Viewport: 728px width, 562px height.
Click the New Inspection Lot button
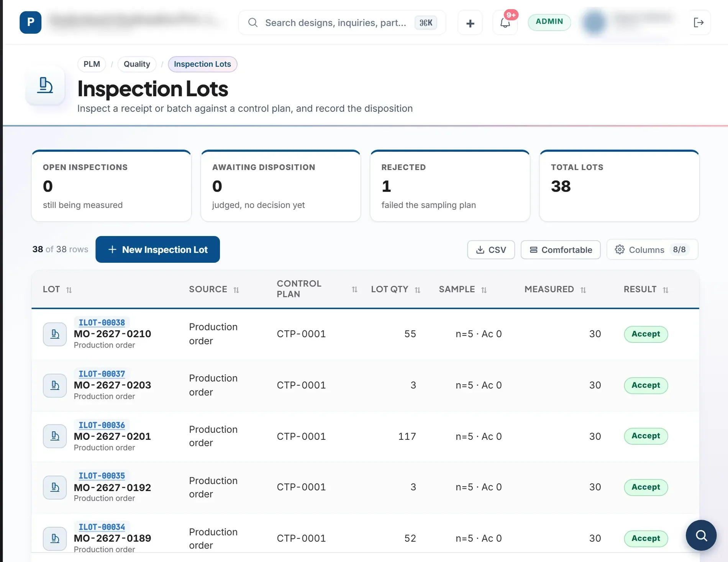[x=157, y=249]
